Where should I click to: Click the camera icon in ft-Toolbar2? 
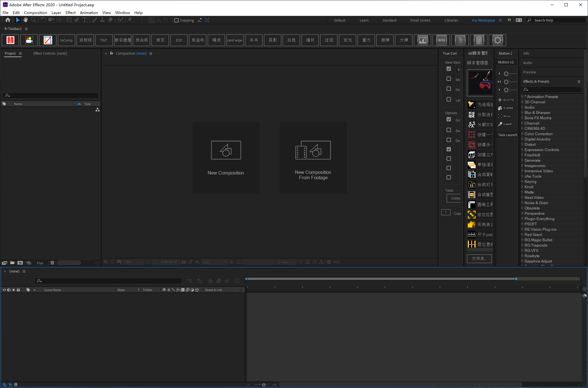click(29, 40)
